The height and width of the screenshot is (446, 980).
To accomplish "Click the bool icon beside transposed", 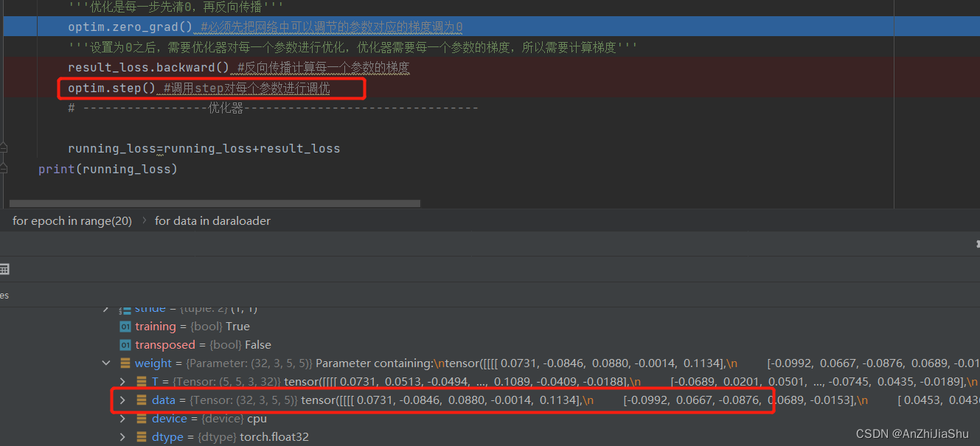I will (x=125, y=345).
